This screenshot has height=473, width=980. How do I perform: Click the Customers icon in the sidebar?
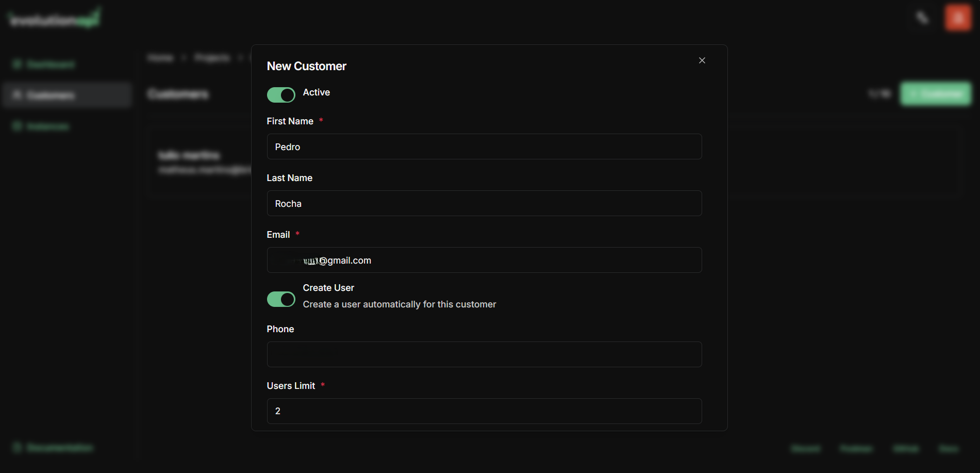pyautogui.click(x=18, y=95)
